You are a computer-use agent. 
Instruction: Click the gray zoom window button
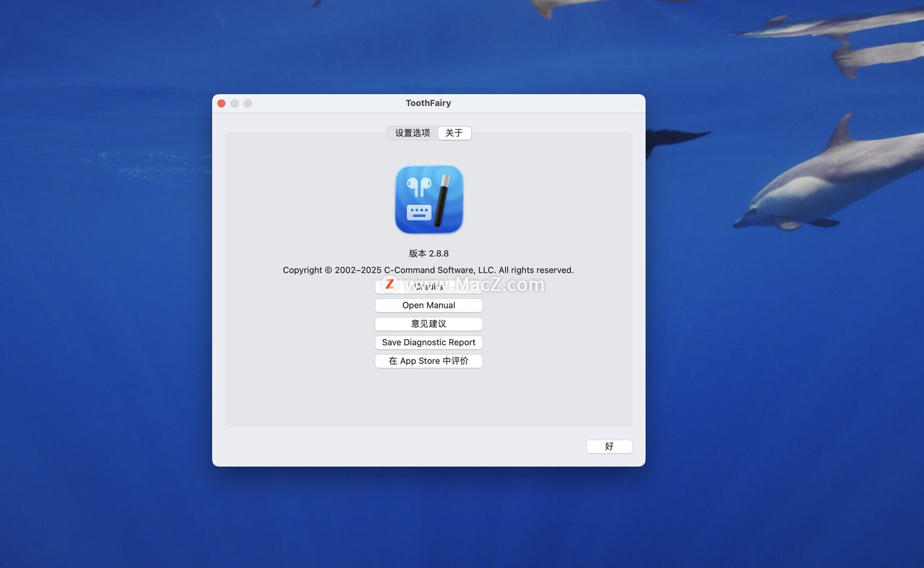(248, 103)
